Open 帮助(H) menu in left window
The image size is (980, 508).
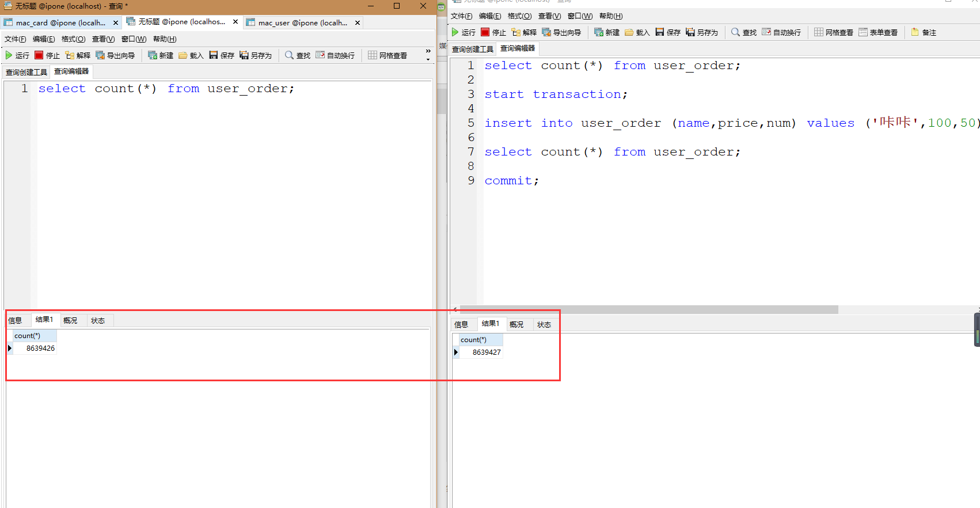coord(165,39)
